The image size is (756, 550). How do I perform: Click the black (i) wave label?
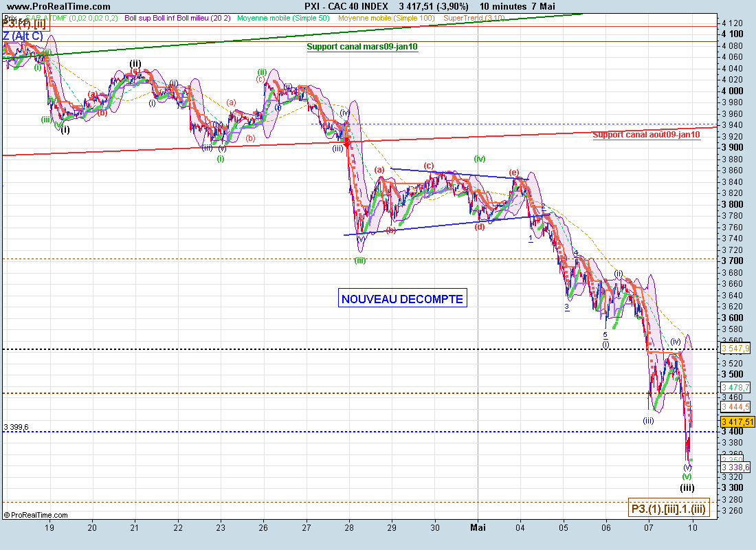[x=65, y=129]
